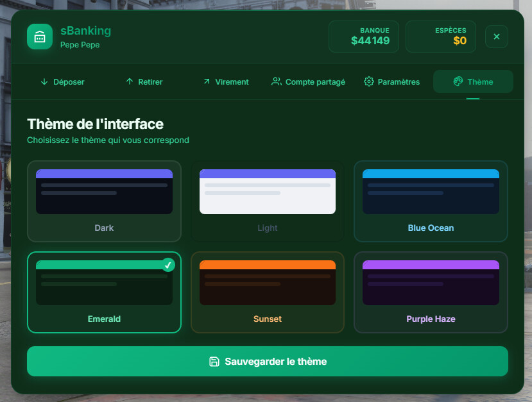
Task: Click the Virement diagonal arrow icon
Action: pyautogui.click(x=206, y=81)
